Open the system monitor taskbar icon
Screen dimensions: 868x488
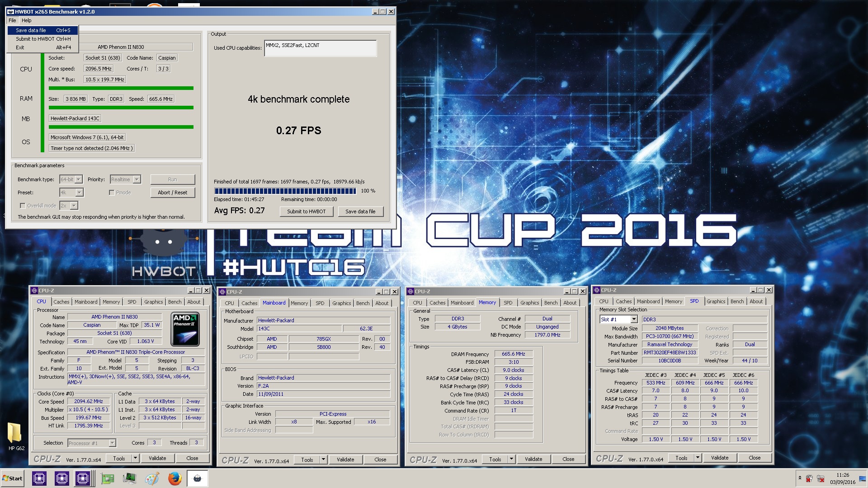(x=130, y=478)
